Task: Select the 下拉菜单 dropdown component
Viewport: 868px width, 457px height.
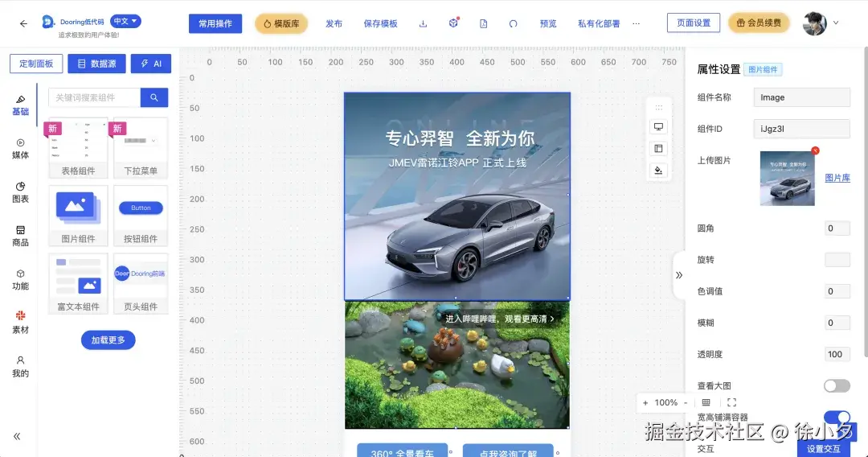Action: 141,148
